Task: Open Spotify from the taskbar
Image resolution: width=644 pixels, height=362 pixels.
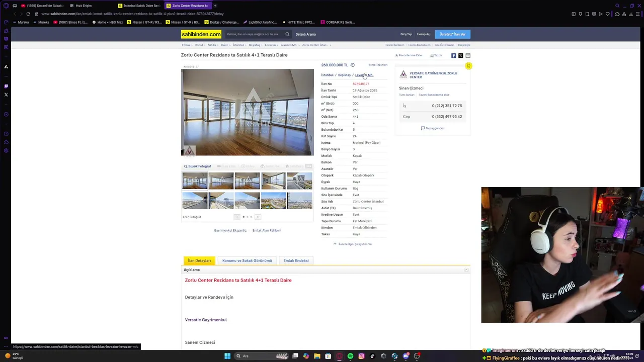Action: coord(350,356)
